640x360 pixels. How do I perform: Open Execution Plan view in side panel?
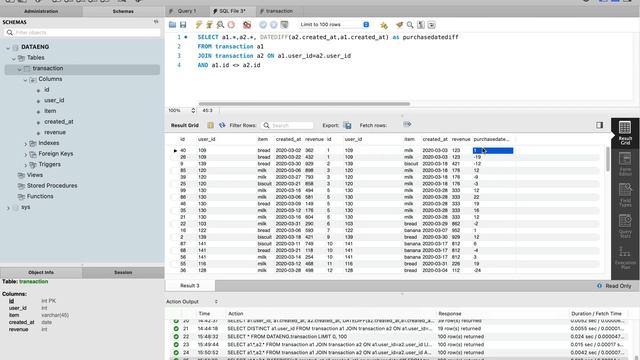625,257
